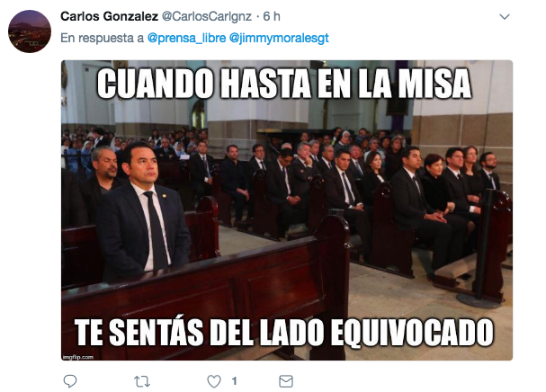Expand the tweet options chevron menu

(505, 17)
